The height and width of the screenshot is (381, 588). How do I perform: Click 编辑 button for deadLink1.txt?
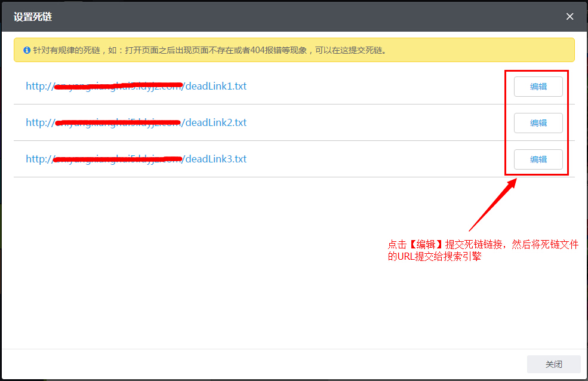click(538, 86)
